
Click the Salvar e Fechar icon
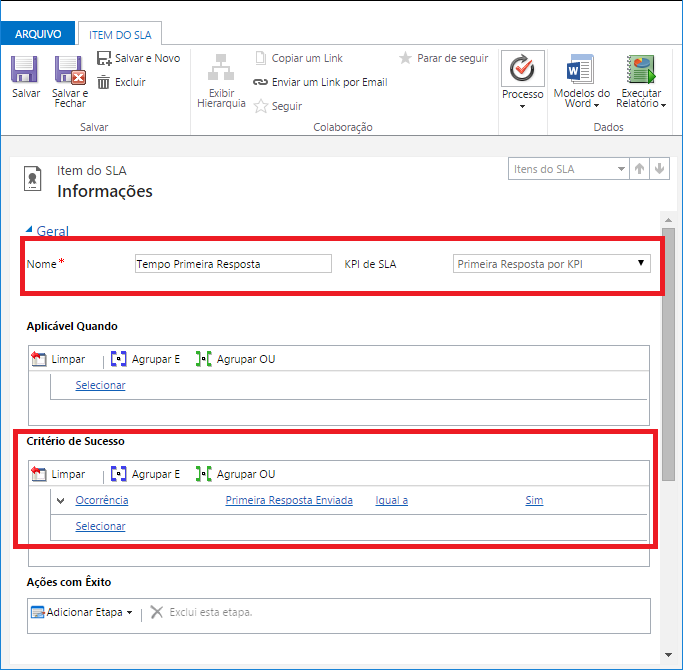(x=70, y=70)
